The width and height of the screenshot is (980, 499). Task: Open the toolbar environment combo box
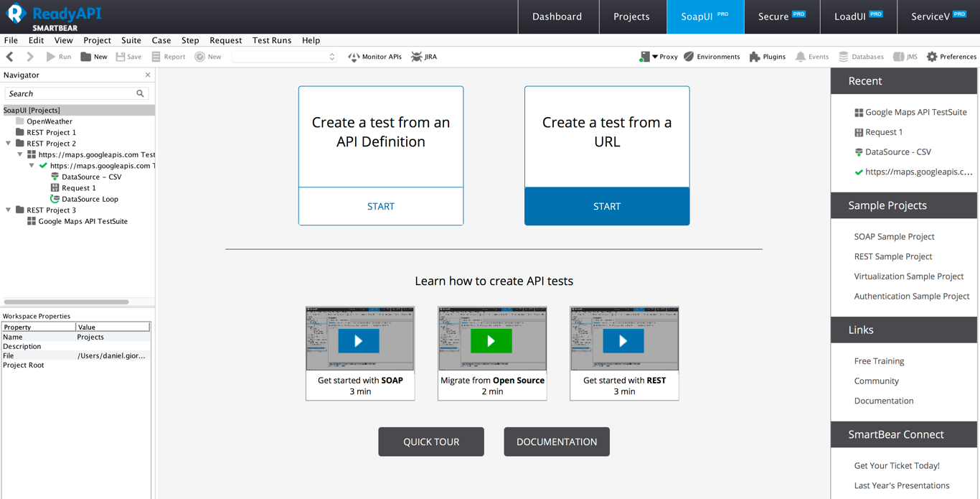[284, 57]
